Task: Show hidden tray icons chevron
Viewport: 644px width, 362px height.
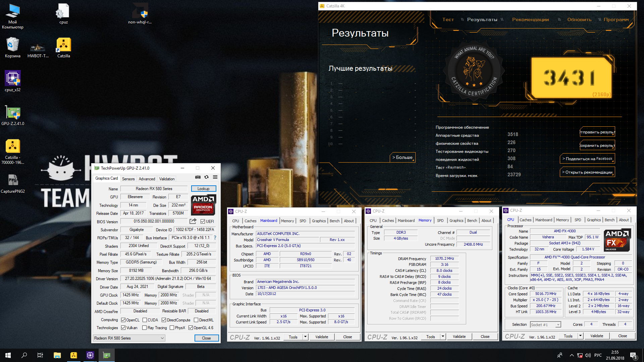Action: [572, 355]
